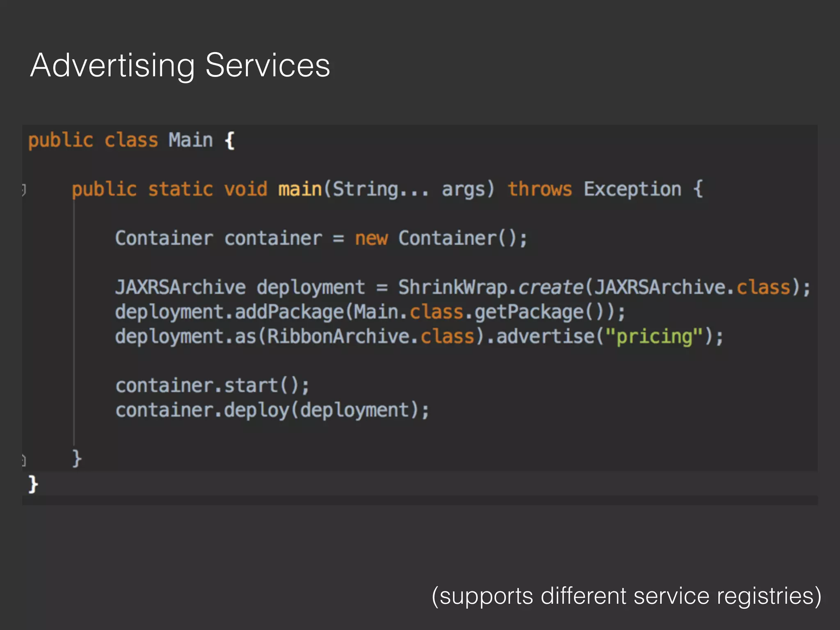The height and width of the screenshot is (630, 840).
Task: Click the 'container.deploy(deployment);' line
Action: (x=272, y=411)
